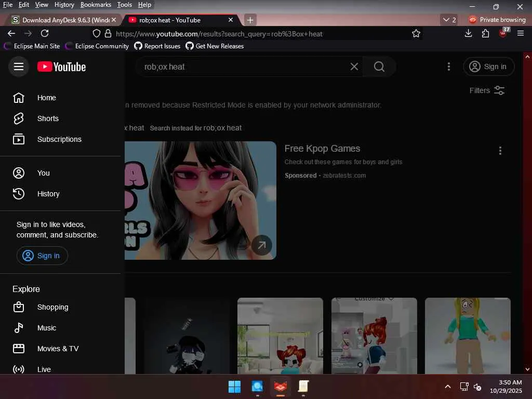Open Eclipse Main Site bookmark
532x399 pixels.
32,46
